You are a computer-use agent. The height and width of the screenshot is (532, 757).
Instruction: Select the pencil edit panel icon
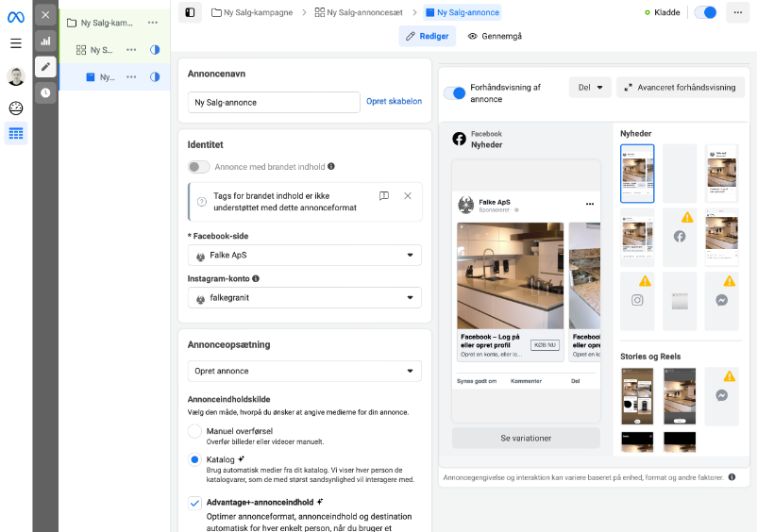(x=45, y=67)
